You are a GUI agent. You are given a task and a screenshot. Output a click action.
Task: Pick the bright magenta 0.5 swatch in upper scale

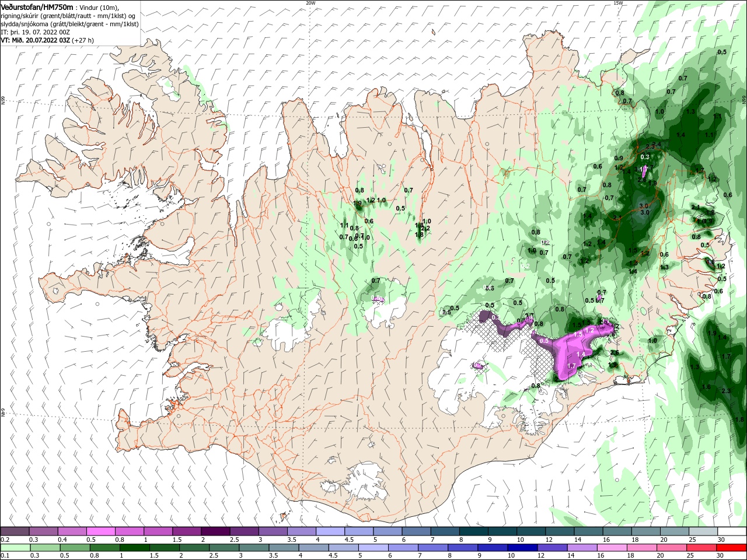(x=100, y=531)
